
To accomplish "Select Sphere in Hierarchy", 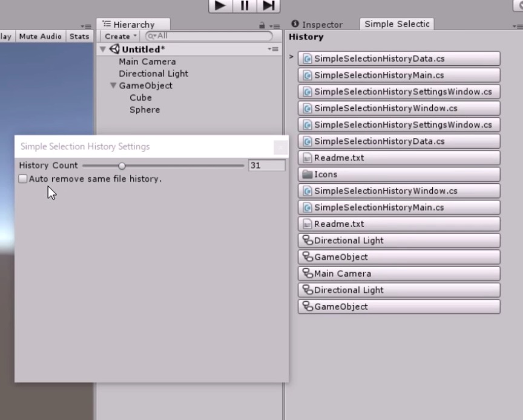I will coord(145,110).
